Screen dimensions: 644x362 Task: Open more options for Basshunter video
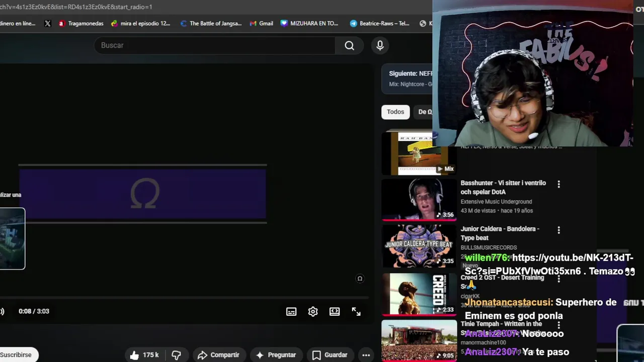(x=558, y=185)
